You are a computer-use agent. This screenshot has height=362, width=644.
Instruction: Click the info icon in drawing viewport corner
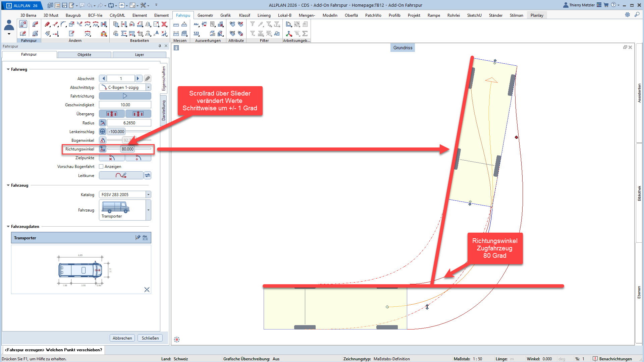[x=176, y=48]
